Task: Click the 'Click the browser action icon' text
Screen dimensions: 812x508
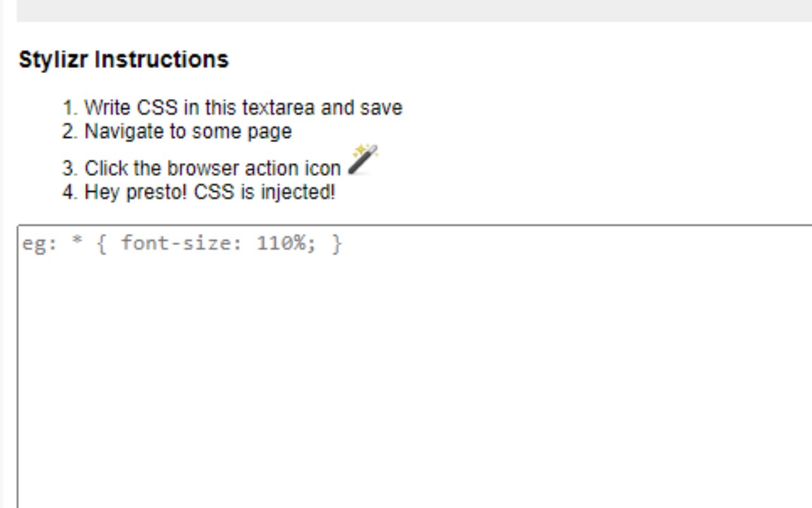Action: click(x=212, y=168)
